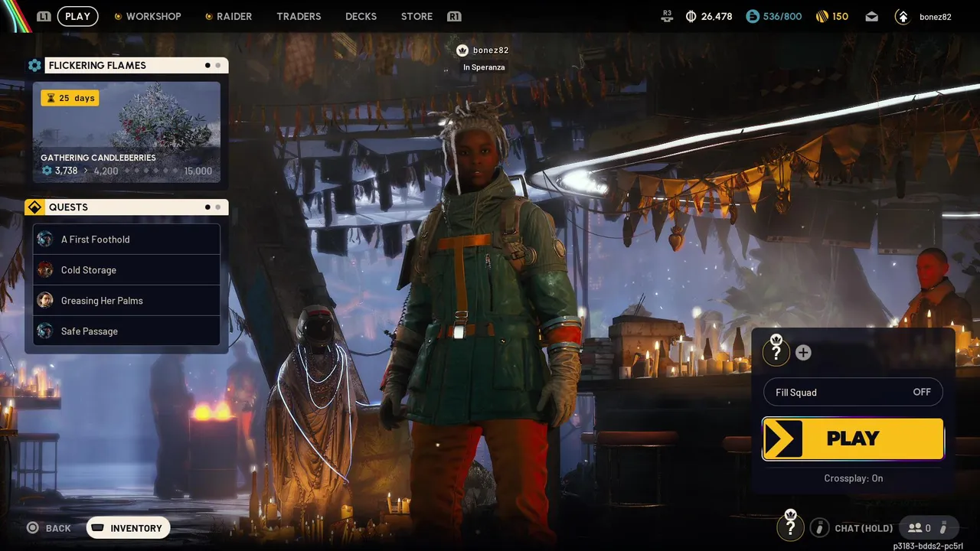Click the squad leader avatar in Play panel

[x=776, y=351]
